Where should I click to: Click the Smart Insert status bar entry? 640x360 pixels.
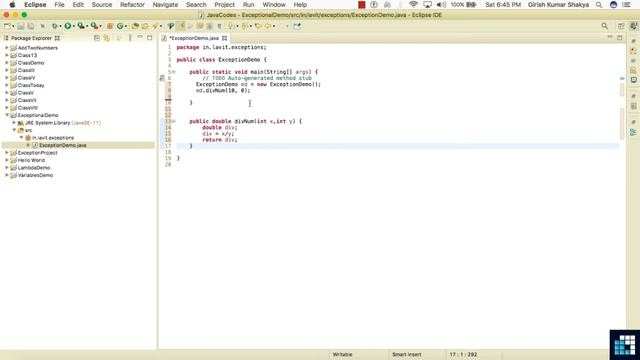coord(407,355)
